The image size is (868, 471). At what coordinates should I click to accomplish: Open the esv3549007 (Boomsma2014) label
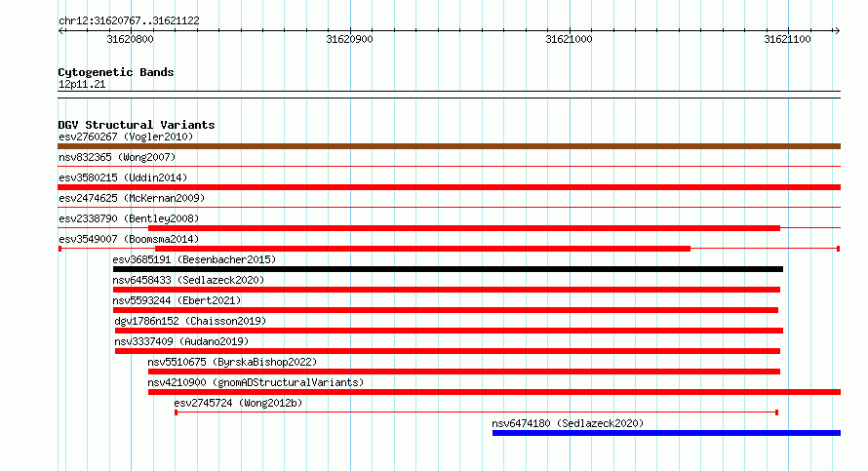pos(129,239)
